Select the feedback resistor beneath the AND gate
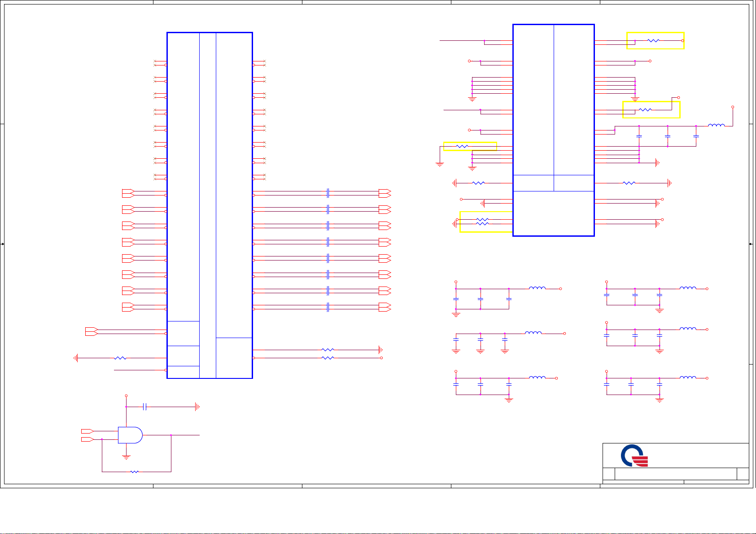 134,472
